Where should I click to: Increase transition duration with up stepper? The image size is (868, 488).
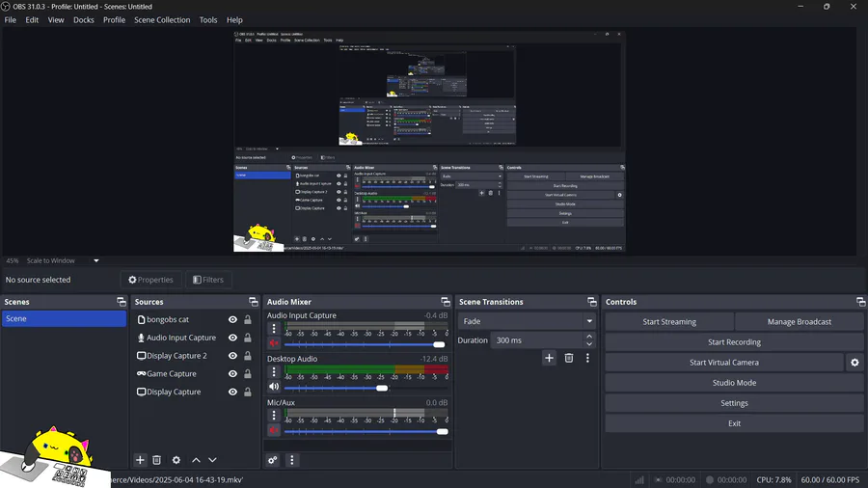(x=589, y=337)
